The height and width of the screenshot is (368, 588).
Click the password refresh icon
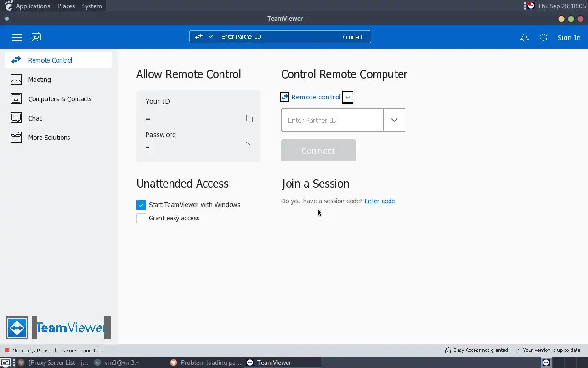[248, 144]
